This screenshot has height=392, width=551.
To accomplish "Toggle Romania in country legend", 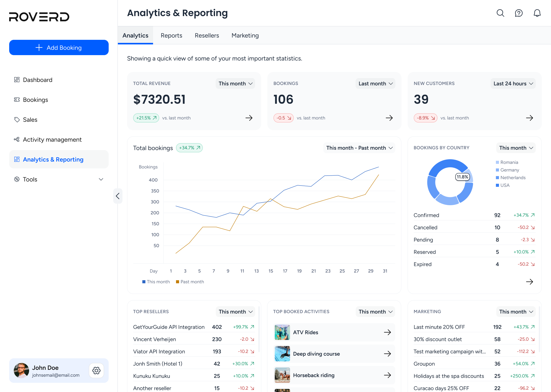I will coord(507,162).
